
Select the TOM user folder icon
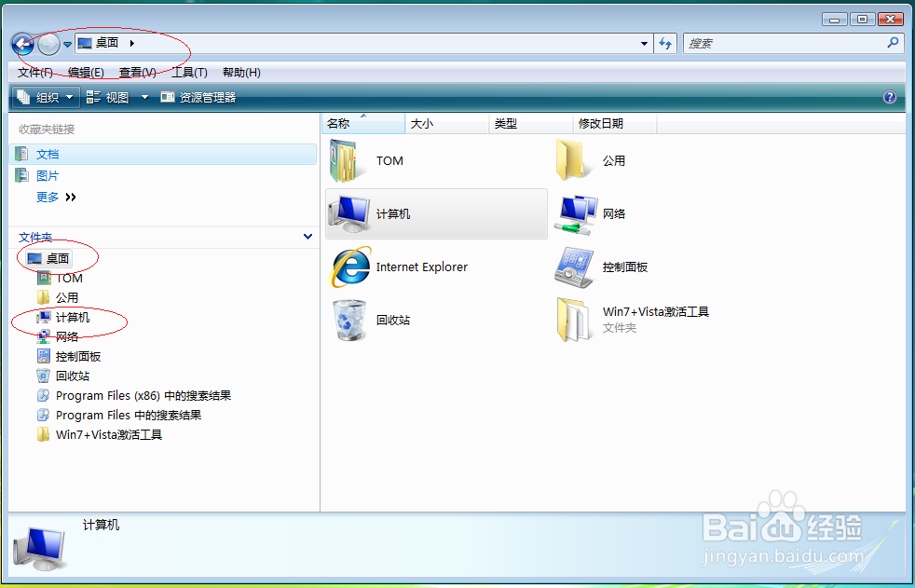348,160
